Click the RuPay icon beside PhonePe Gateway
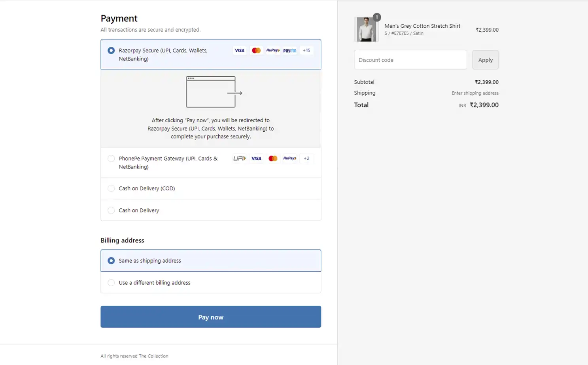 [289, 158]
